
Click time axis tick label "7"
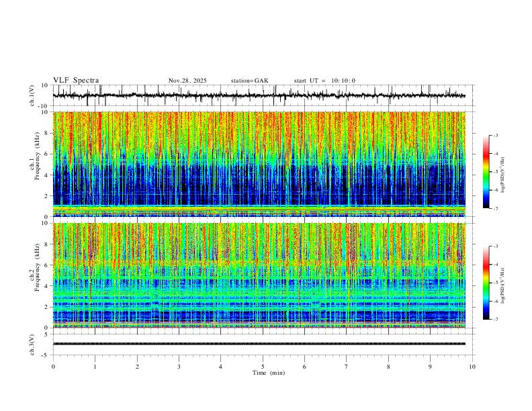pos(347,367)
